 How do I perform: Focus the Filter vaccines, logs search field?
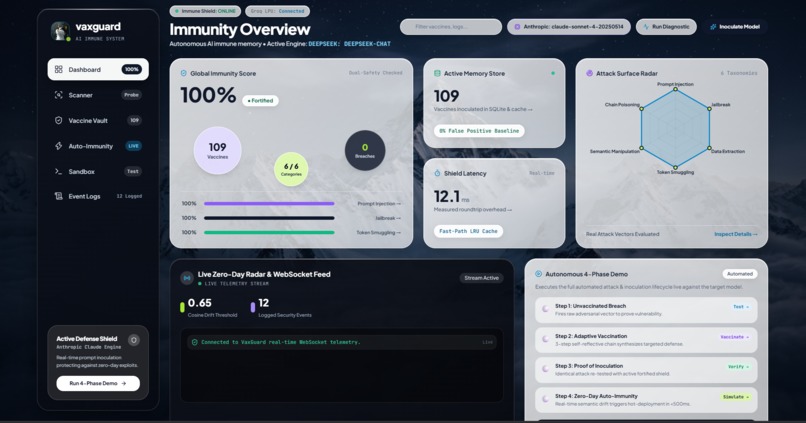(x=451, y=27)
